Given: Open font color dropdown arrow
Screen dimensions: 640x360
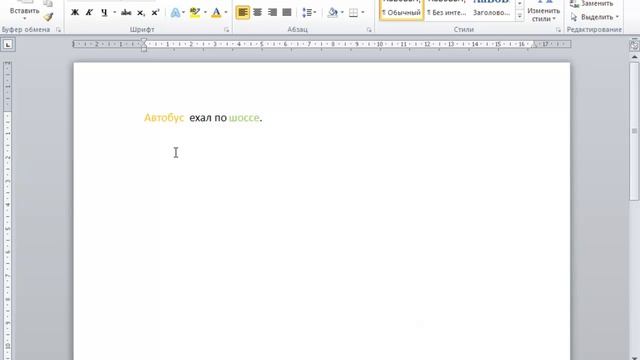Looking at the screenshot, I should [226, 13].
